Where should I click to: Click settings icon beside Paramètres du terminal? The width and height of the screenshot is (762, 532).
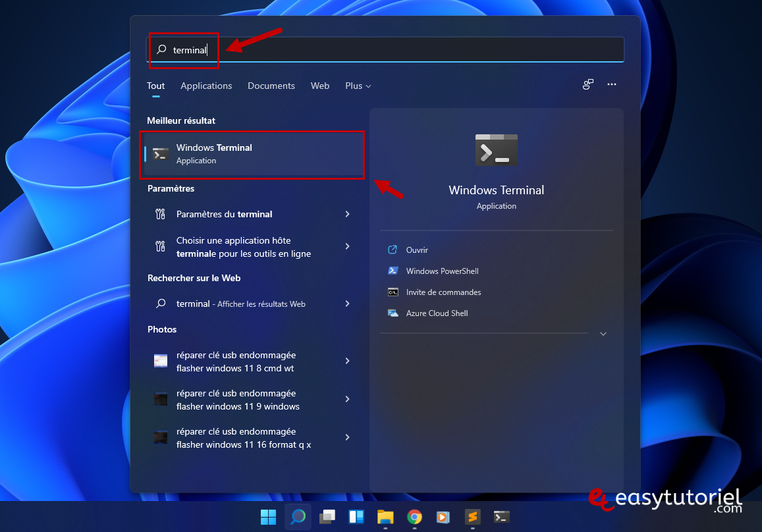pos(161,214)
